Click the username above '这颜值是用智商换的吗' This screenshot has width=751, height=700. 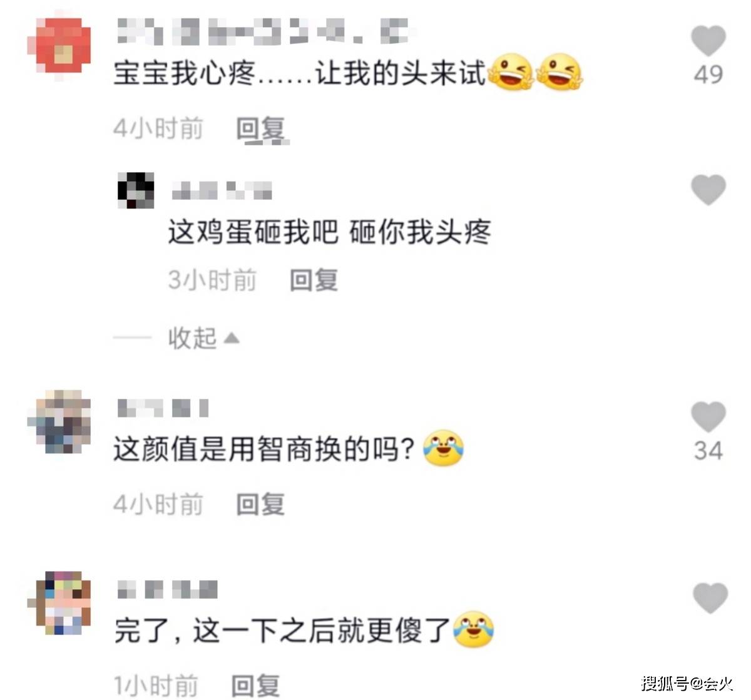[x=163, y=408]
